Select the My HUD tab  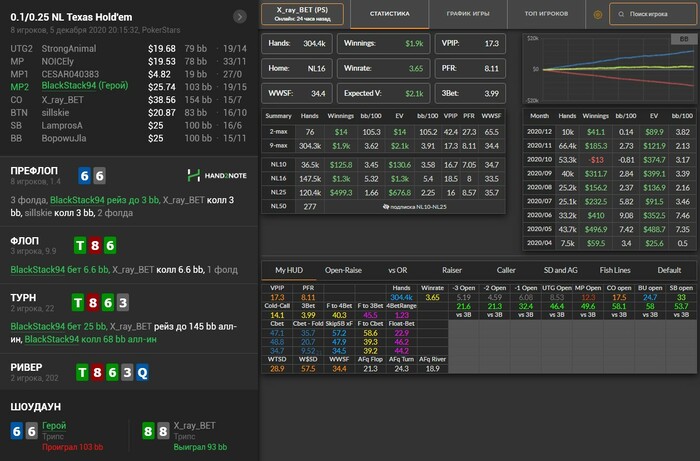tap(289, 270)
